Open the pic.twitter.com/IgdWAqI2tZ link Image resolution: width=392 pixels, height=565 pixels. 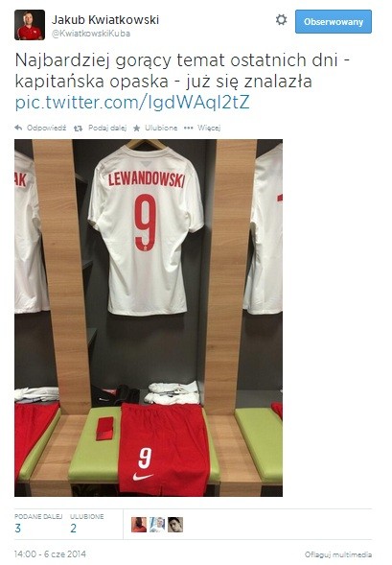tap(132, 103)
